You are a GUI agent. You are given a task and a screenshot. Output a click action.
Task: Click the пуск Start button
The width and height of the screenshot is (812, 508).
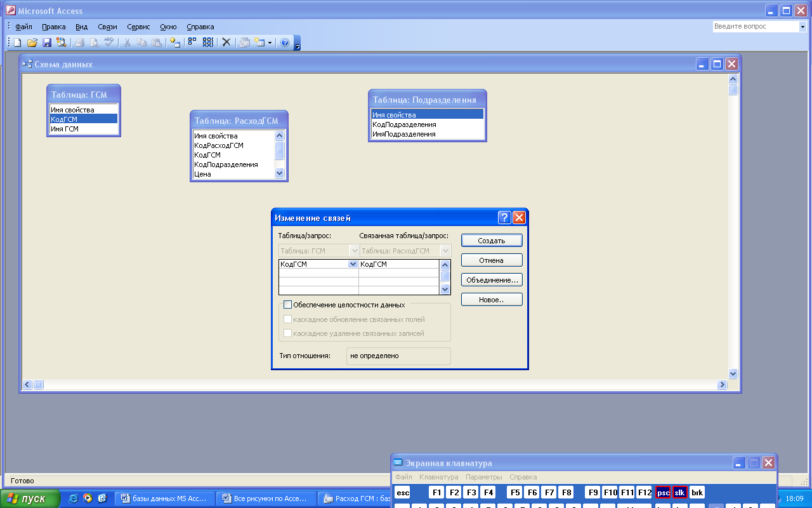30,498
